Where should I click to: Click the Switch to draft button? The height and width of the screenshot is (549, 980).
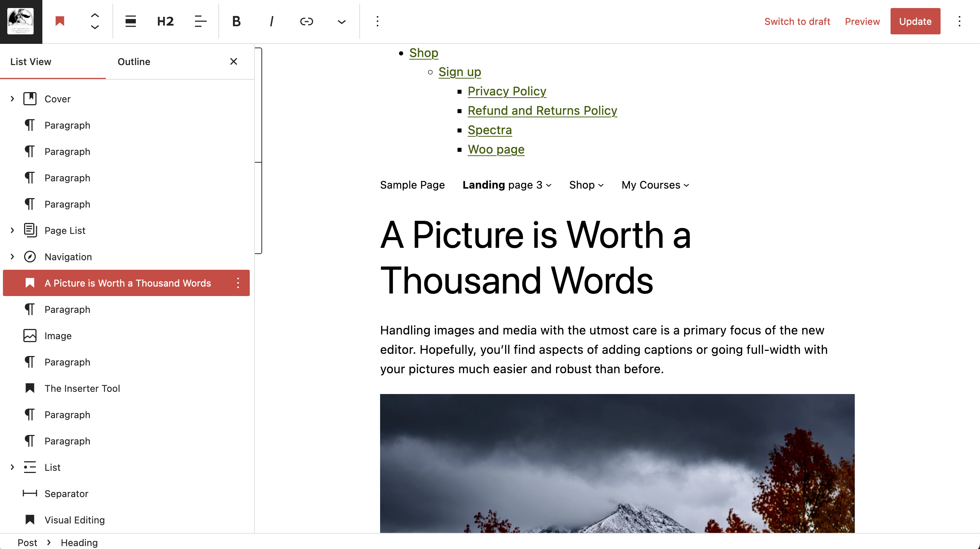tap(797, 21)
